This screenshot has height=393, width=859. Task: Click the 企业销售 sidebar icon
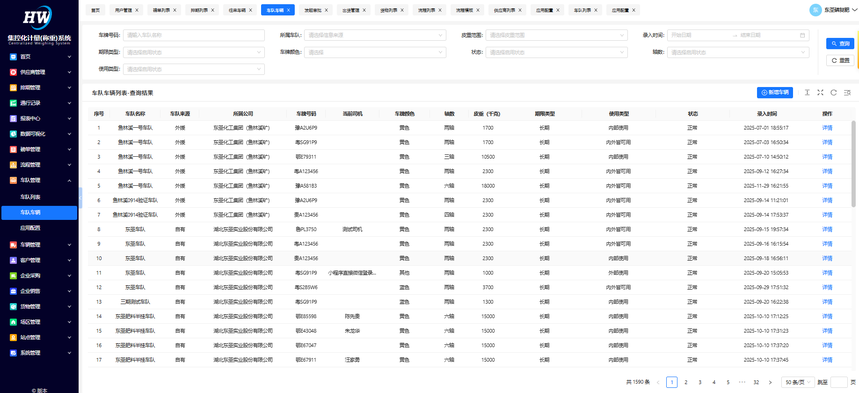[13, 291]
